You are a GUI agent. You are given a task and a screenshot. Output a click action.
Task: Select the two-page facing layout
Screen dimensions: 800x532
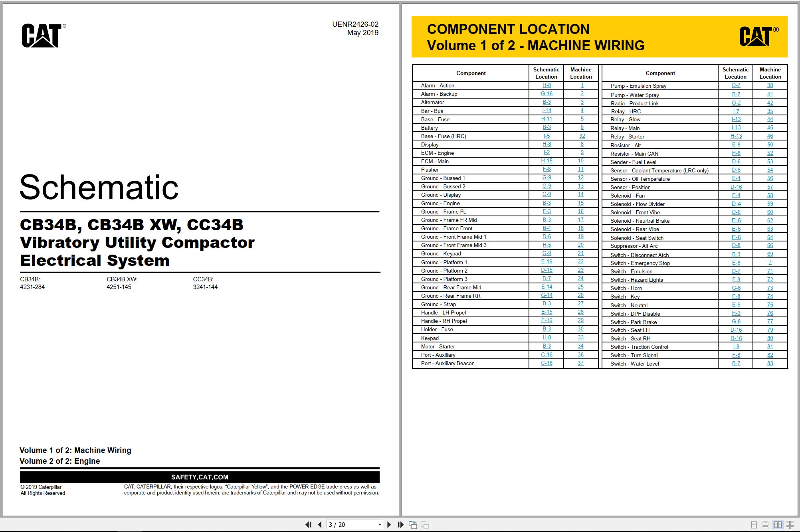coord(778,525)
